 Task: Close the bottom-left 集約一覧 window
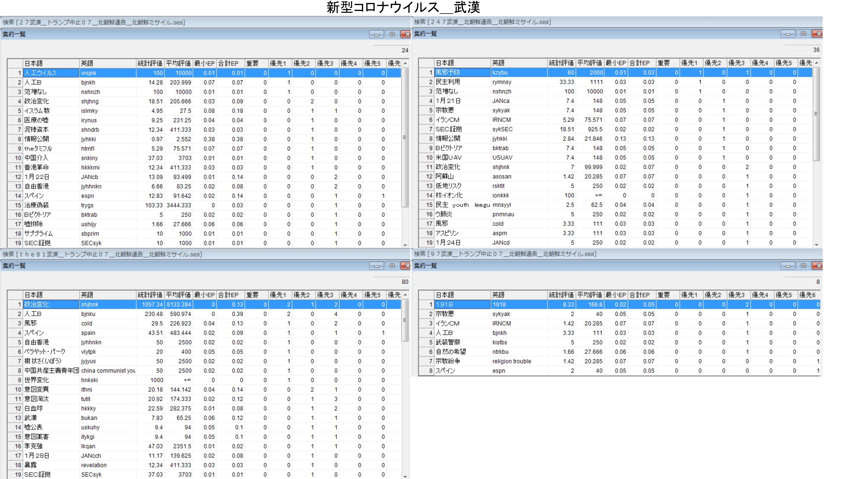(x=406, y=266)
